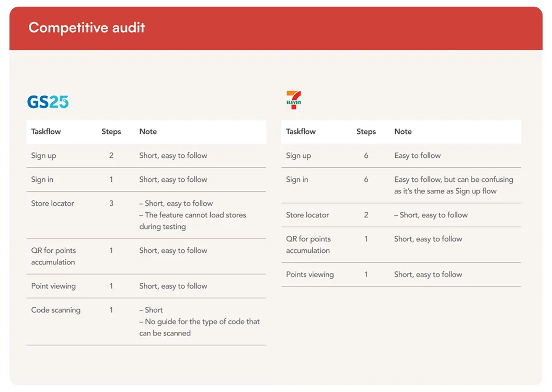
Task: Select 'QR for points accumulation' in 7-Eleven table
Action: tap(308, 245)
